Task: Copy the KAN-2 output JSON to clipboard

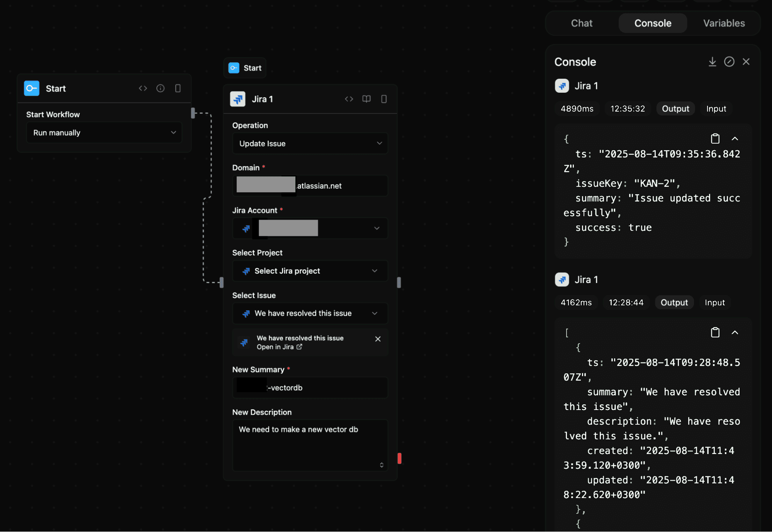Action: (x=715, y=138)
